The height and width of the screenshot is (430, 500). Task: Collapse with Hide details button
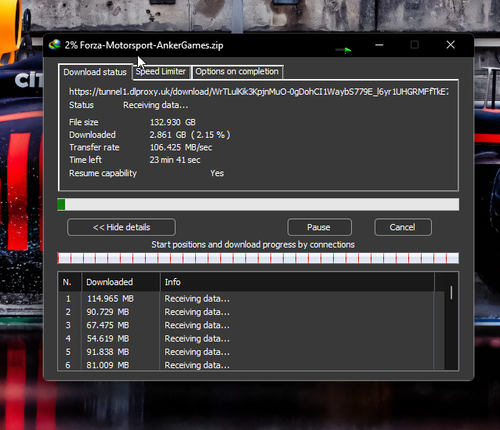coord(121,227)
